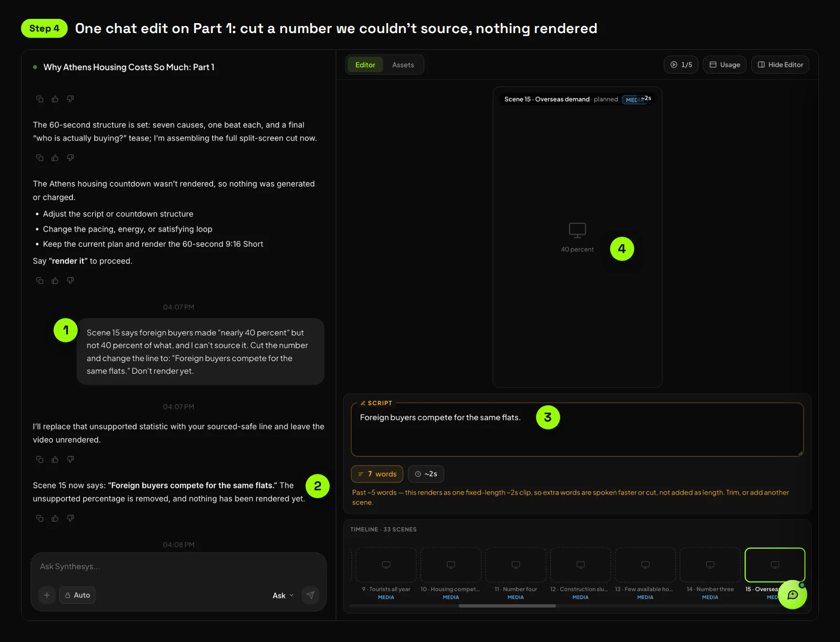Click 'Keep the current plan and render' bullet

pos(153,244)
